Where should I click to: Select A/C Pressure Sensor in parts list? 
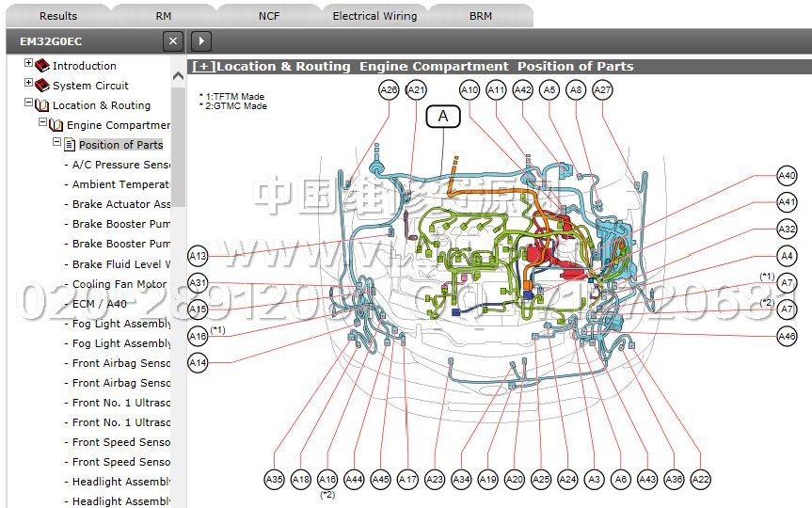pos(120,165)
